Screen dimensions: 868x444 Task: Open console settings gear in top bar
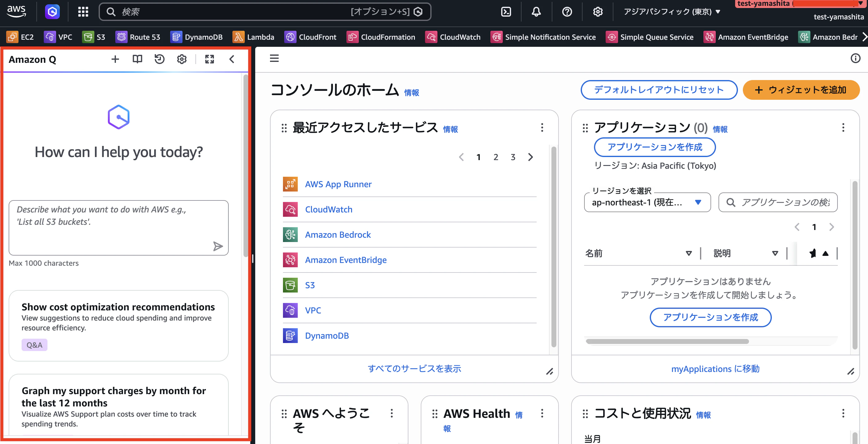tap(597, 12)
